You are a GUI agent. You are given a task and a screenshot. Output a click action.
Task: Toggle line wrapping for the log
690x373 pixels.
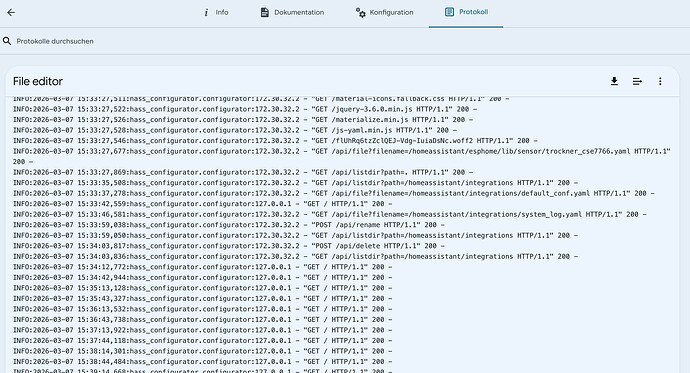coord(637,81)
